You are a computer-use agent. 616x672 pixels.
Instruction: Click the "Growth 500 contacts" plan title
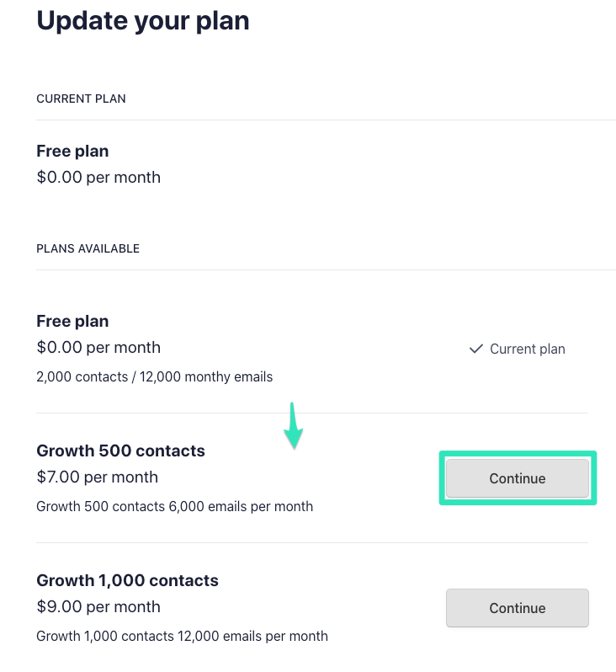point(120,451)
